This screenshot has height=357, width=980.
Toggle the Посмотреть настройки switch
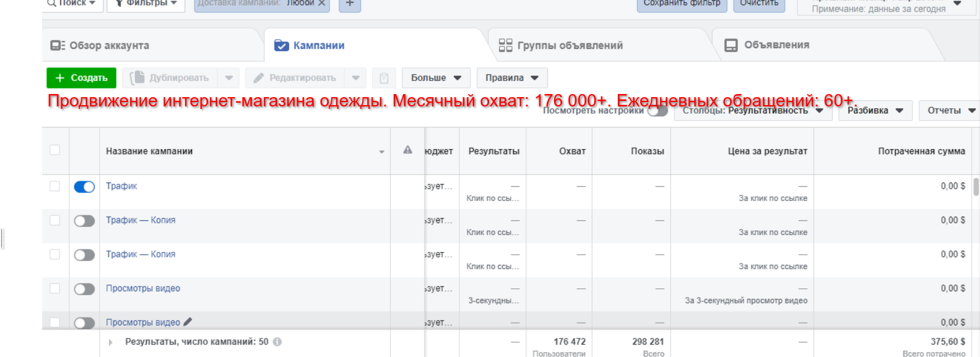(657, 111)
